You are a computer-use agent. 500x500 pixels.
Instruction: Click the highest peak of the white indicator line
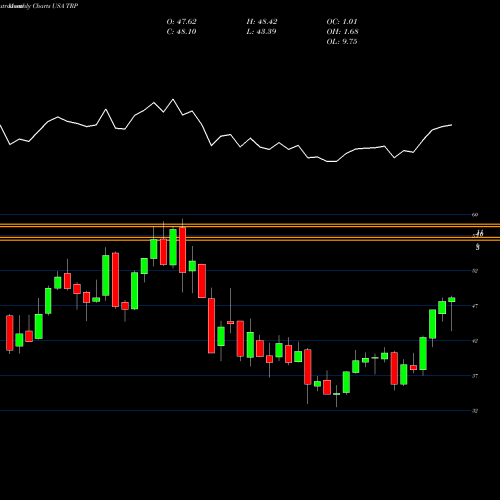coord(173,99)
